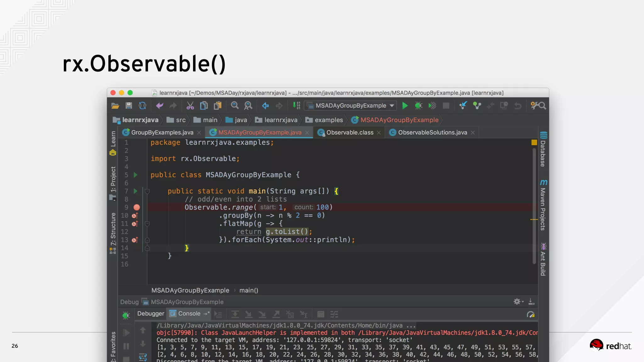Click the lambda gutter marker on line 11
Image resolution: width=644 pixels, height=362 pixels.
click(135, 224)
